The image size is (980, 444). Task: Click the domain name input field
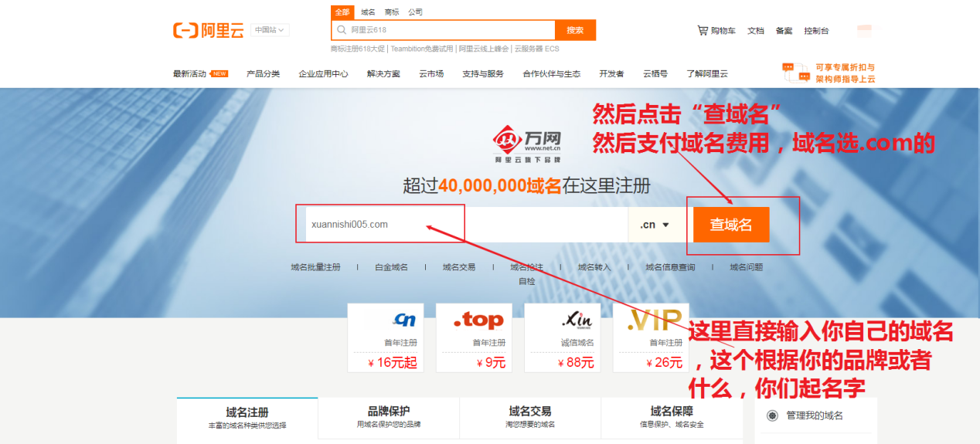tap(467, 225)
